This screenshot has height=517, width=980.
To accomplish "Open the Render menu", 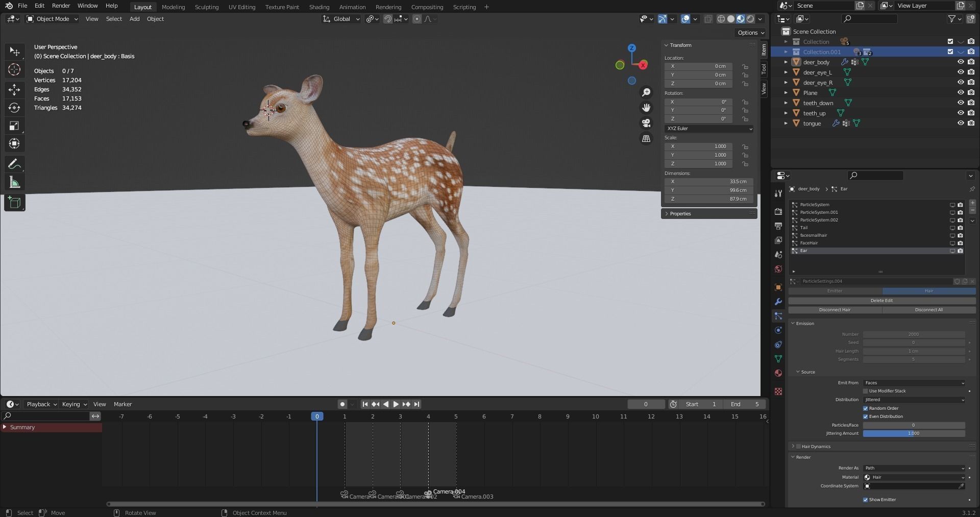I will click(61, 6).
